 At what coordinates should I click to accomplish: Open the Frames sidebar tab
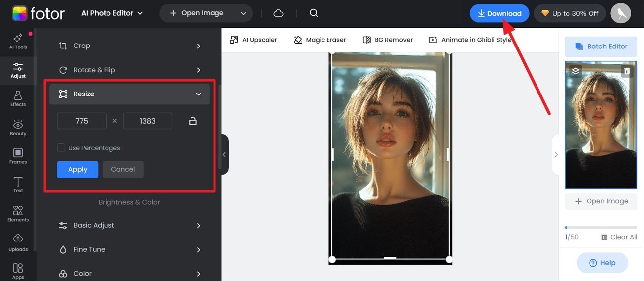point(18,156)
